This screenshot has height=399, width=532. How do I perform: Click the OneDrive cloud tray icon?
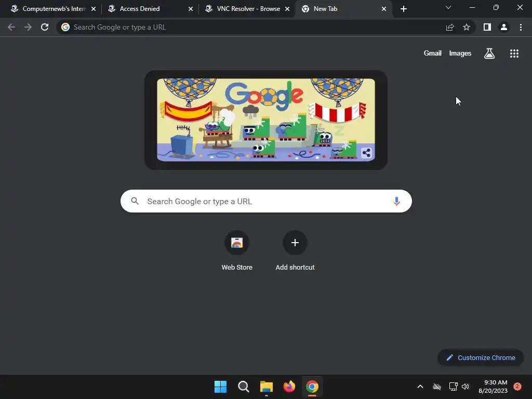[437, 387]
